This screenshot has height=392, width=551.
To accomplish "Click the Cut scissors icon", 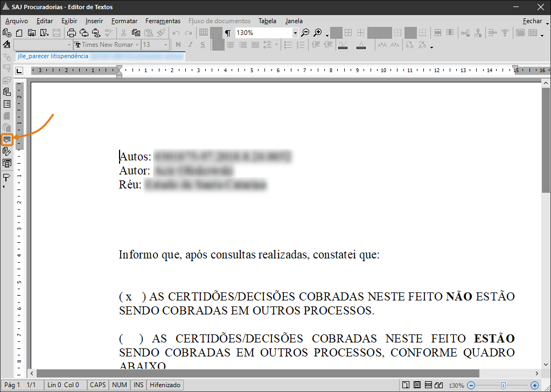I will pos(123,33).
